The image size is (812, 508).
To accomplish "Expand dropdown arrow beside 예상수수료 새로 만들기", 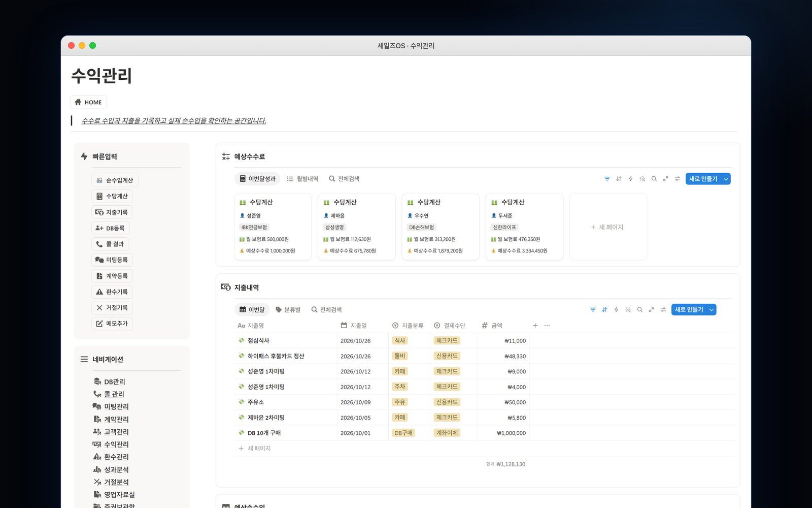I will tap(726, 179).
